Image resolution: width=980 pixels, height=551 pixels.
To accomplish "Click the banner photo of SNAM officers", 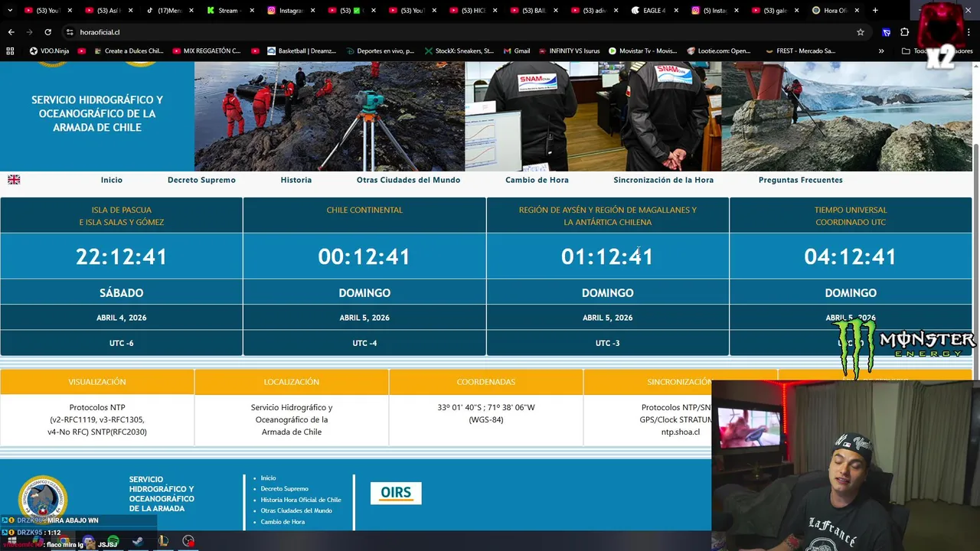I will tap(593, 116).
